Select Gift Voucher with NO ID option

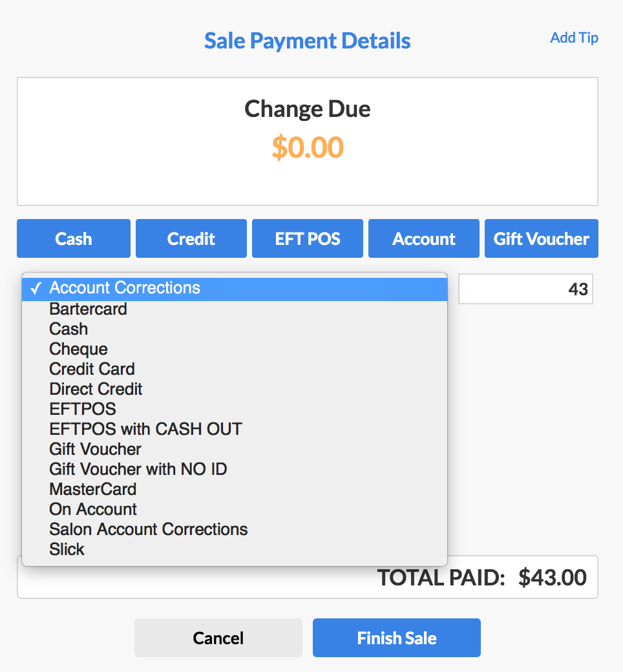pos(235,470)
